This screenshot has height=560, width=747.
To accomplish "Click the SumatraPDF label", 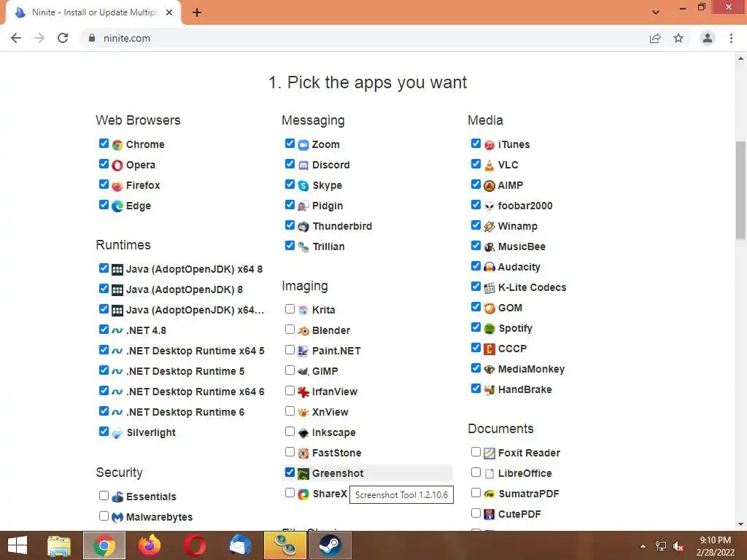I will 528,494.
